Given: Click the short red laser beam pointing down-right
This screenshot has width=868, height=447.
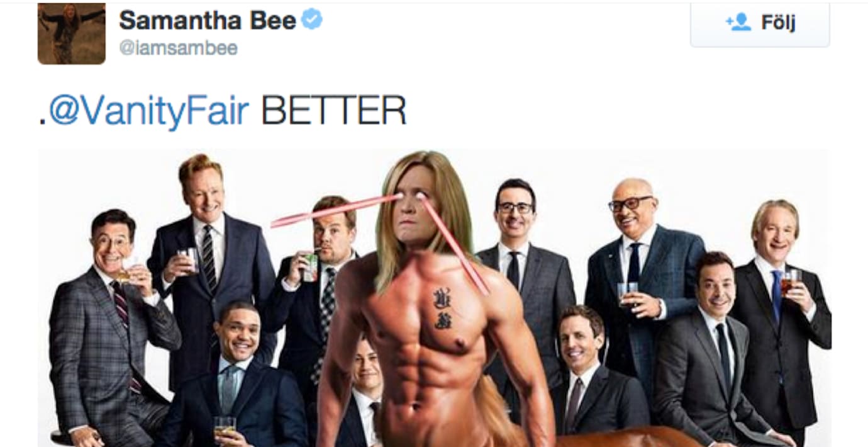Looking at the screenshot, I should point(454,245).
